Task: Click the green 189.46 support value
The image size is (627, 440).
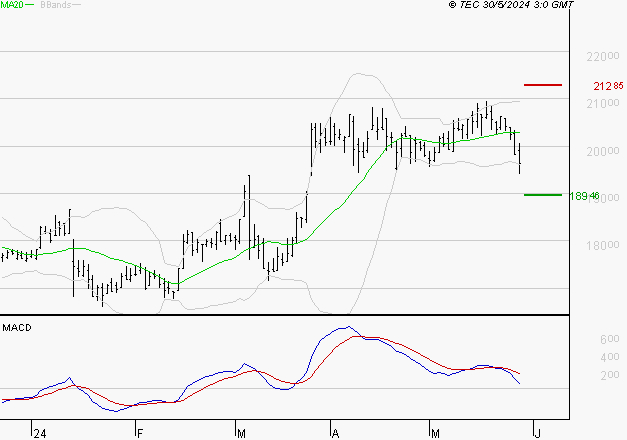Action: [x=584, y=196]
